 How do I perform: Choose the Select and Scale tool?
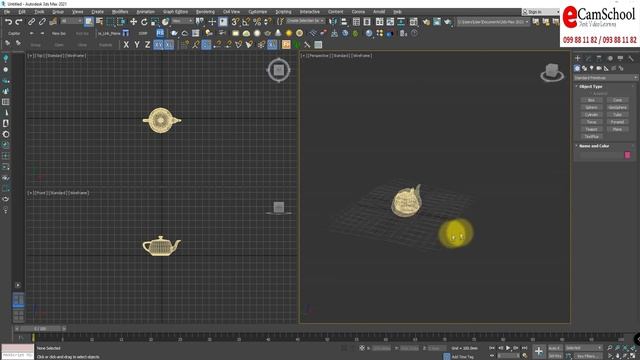[155, 22]
